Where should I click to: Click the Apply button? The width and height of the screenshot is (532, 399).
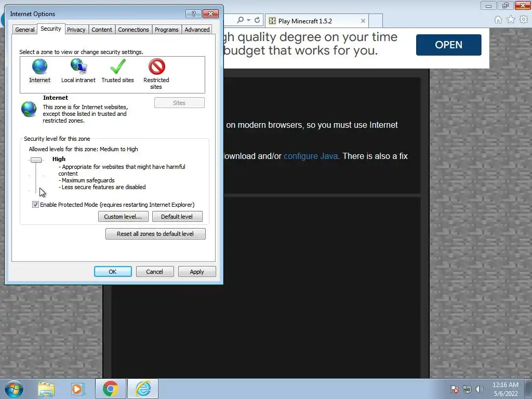tap(197, 271)
